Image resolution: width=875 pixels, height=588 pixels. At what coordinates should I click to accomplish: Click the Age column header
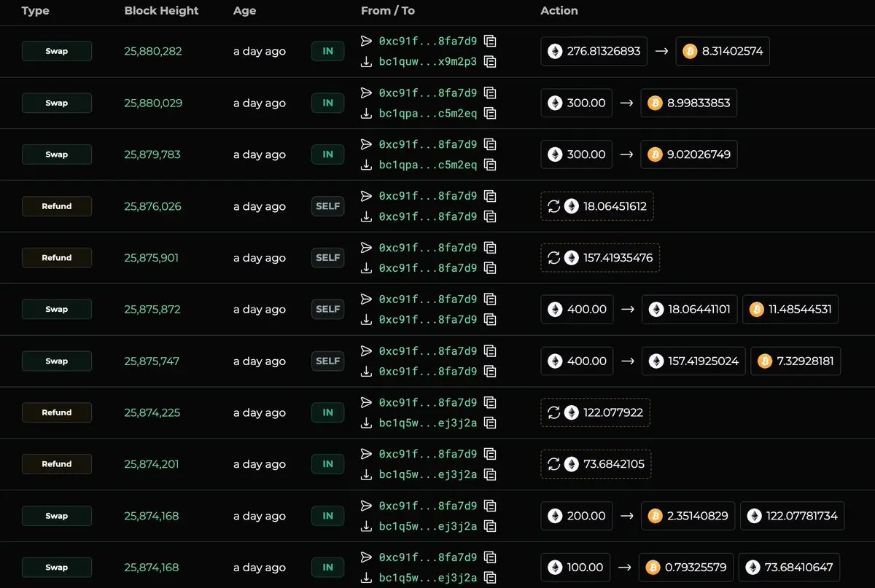click(244, 11)
